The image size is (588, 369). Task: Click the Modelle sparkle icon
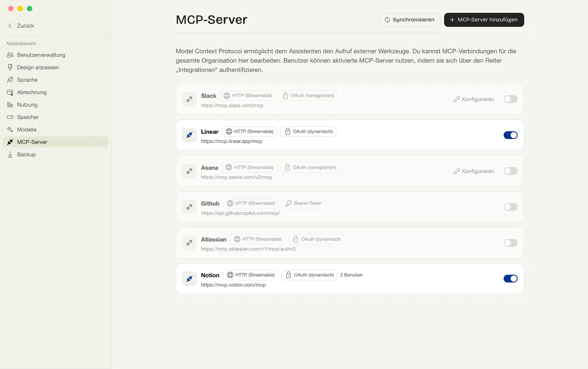click(10, 129)
